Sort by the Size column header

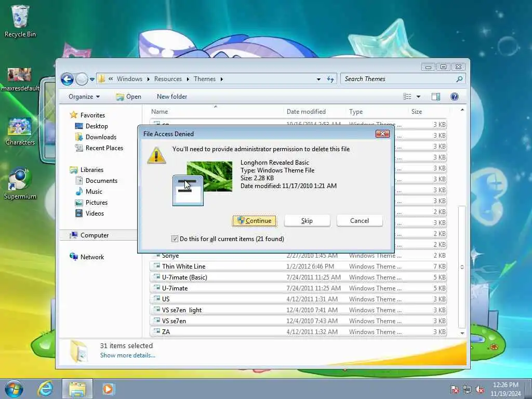point(429,112)
